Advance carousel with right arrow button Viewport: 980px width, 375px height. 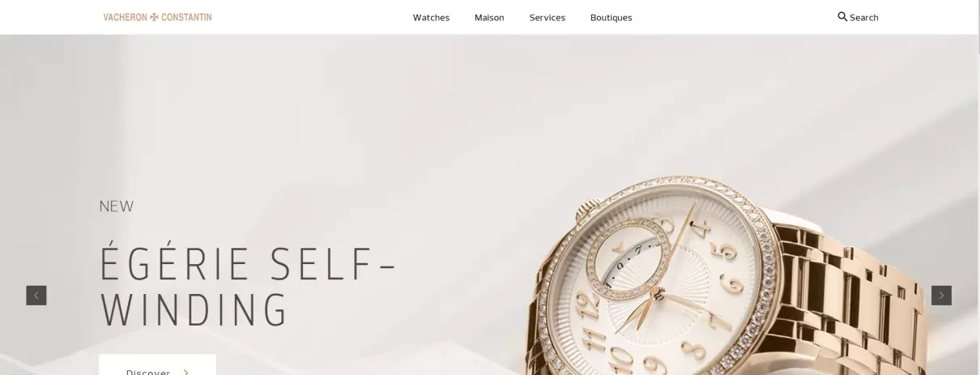click(x=941, y=296)
